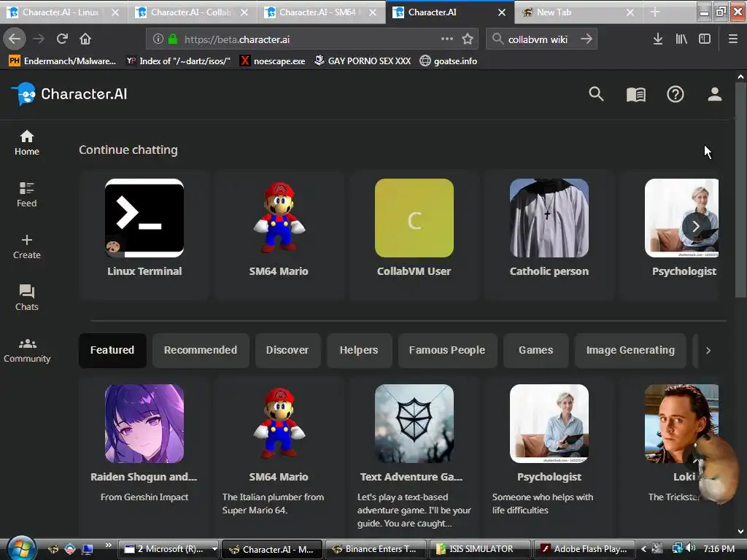Click the 7:16 PM clock
Screen dimensions: 747x560
click(x=719, y=549)
